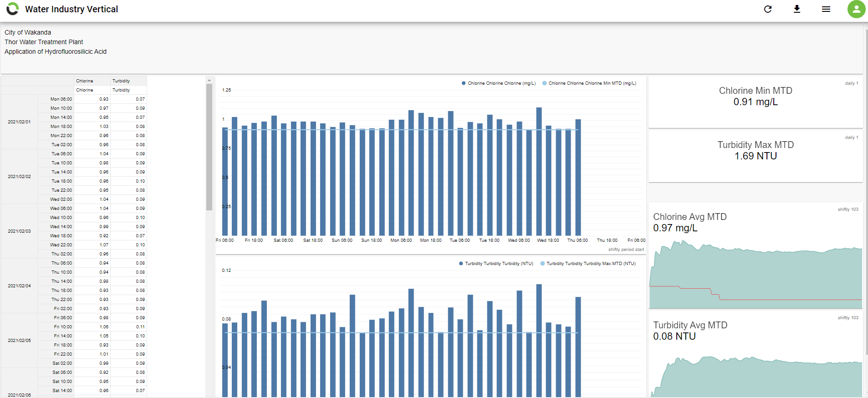Click the data table vertical scrollbar thumb
The image size is (868, 398).
(209, 147)
